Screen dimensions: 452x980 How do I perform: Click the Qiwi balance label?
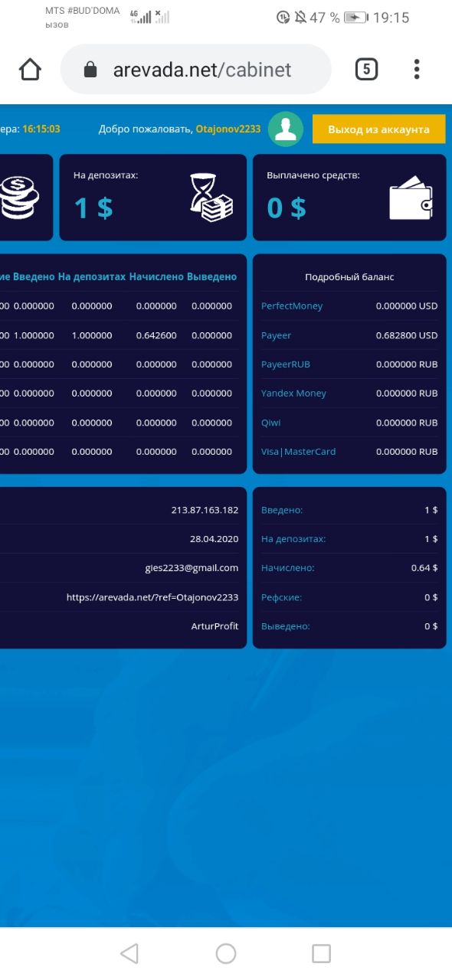(271, 423)
